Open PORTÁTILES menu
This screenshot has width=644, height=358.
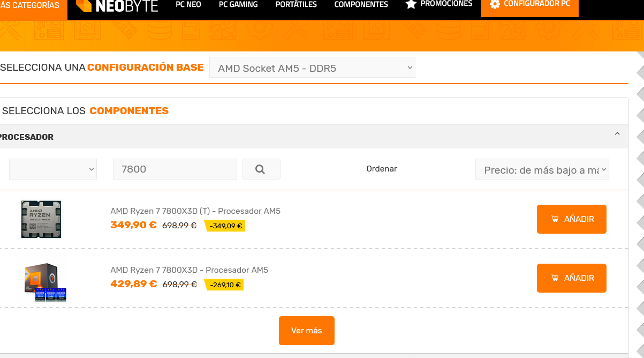(x=296, y=4)
